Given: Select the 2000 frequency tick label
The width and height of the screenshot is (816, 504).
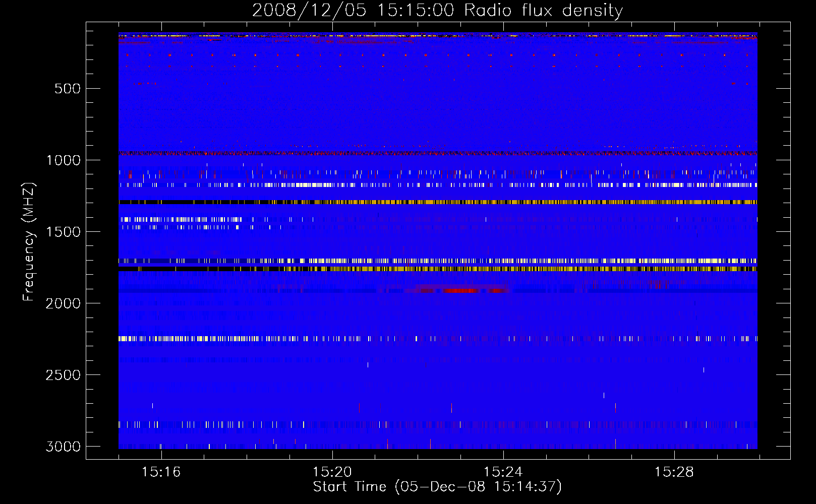Looking at the screenshot, I should click(63, 303).
